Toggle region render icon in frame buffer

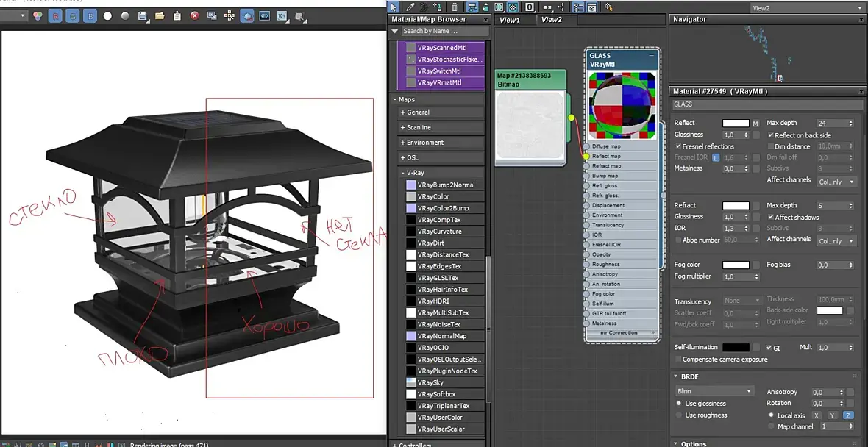247,16
